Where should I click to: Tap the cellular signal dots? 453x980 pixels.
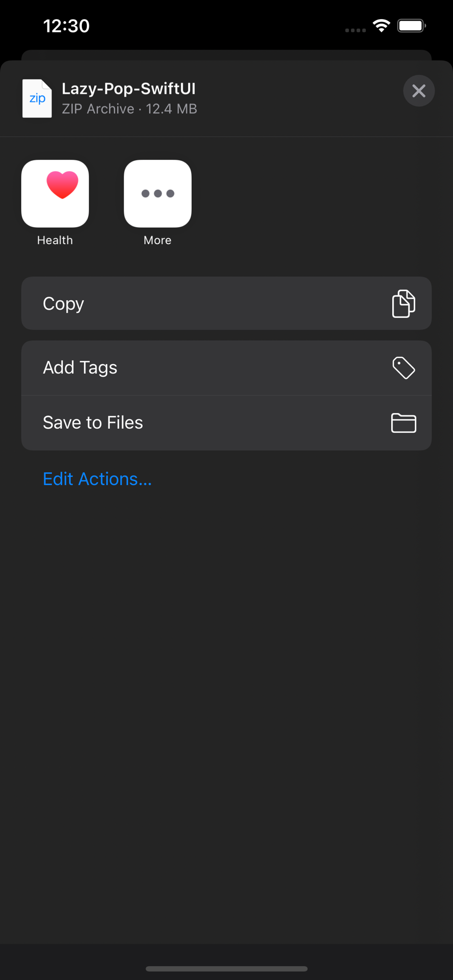(x=355, y=30)
